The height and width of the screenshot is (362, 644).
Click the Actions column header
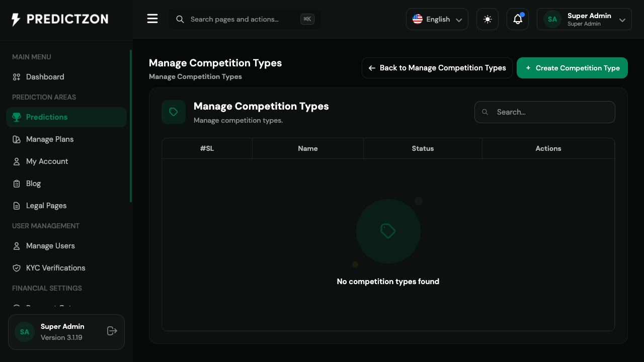tap(548, 148)
